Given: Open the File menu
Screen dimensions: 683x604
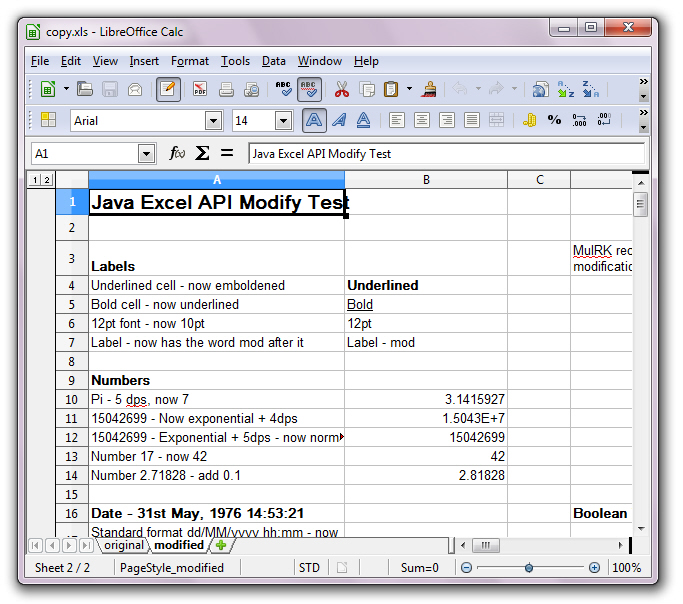Looking at the screenshot, I should tap(40, 61).
